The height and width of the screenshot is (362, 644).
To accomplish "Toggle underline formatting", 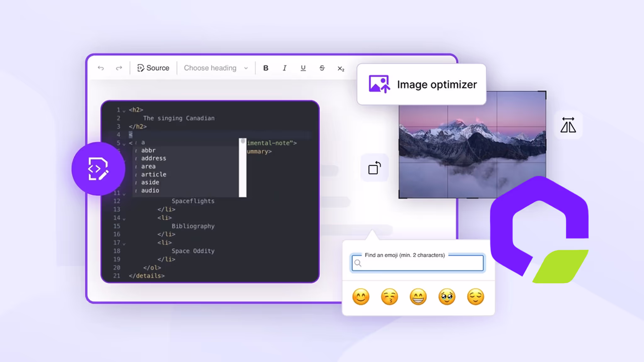I will click(303, 68).
